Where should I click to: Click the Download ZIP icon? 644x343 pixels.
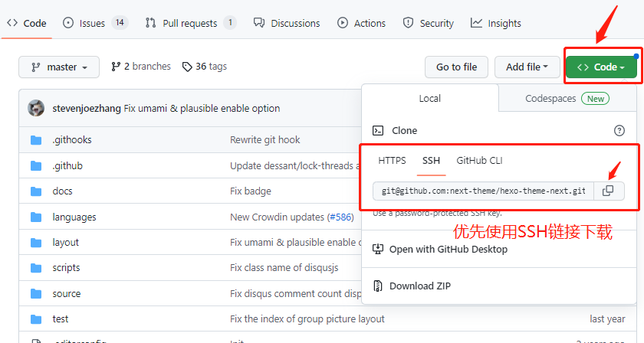click(x=377, y=286)
